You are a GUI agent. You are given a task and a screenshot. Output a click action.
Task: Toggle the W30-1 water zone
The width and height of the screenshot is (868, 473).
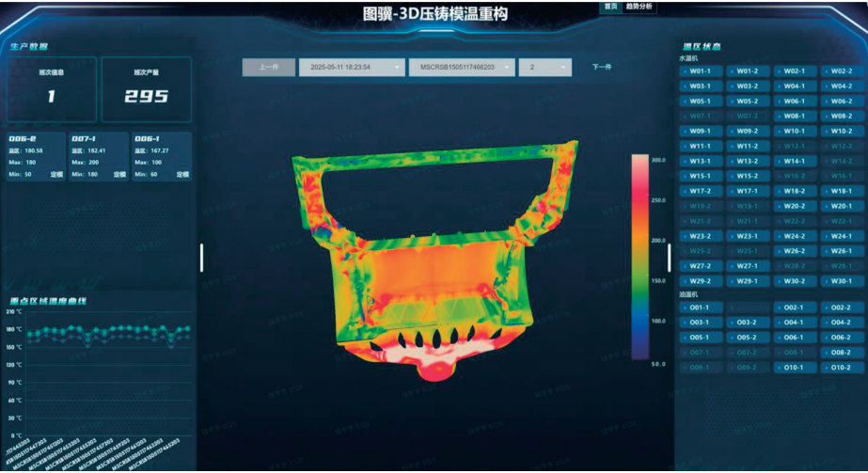(x=842, y=281)
